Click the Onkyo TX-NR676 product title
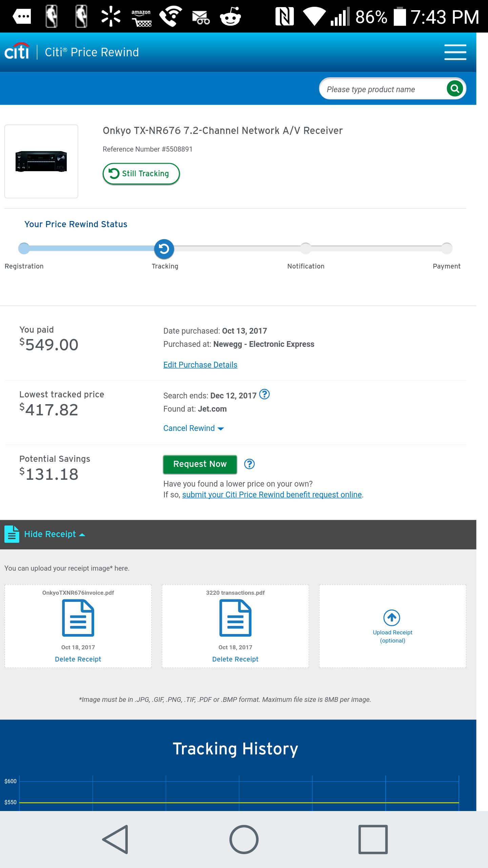 coord(223,131)
